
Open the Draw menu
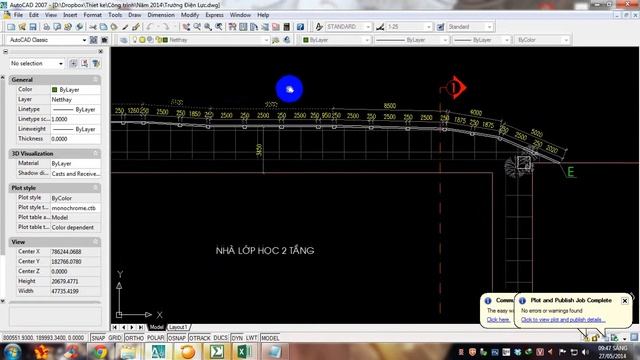point(135,15)
